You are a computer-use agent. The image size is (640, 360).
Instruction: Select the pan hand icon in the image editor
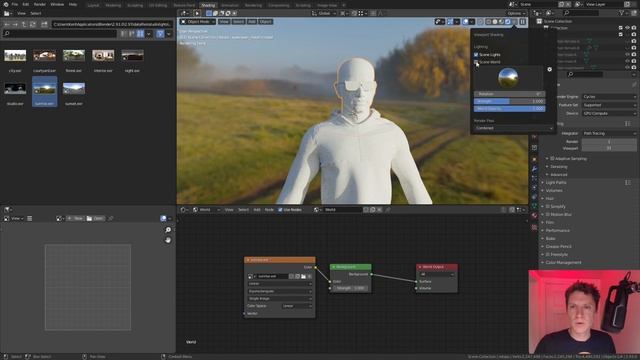(x=168, y=240)
